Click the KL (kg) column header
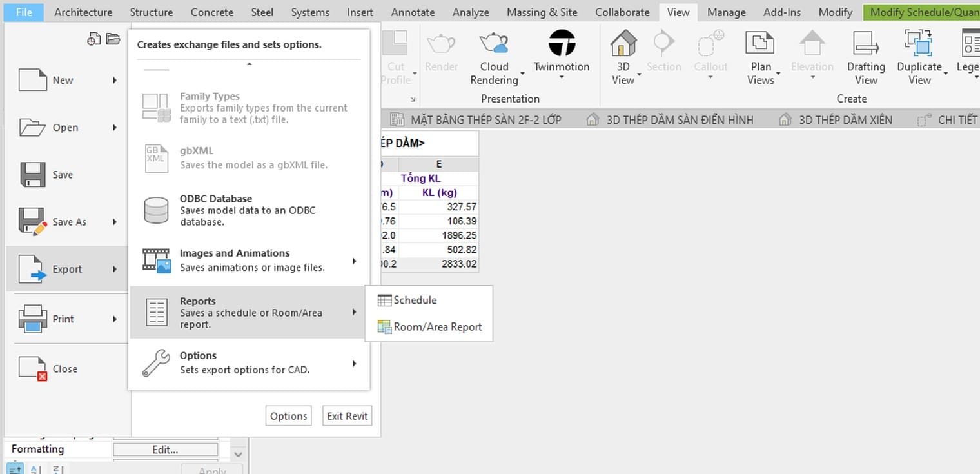This screenshot has height=474, width=980. pyautogui.click(x=439, y=192)
